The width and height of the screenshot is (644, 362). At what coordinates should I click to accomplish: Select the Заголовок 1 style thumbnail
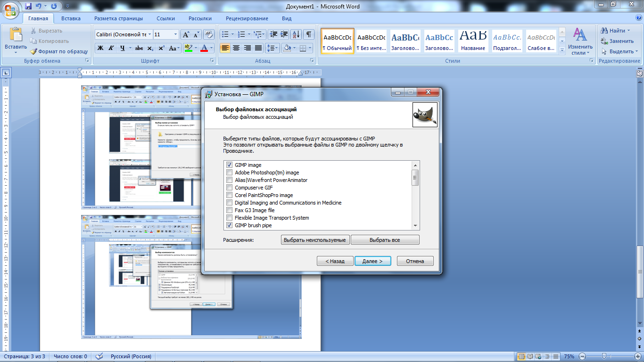click(x=405, y=41)
